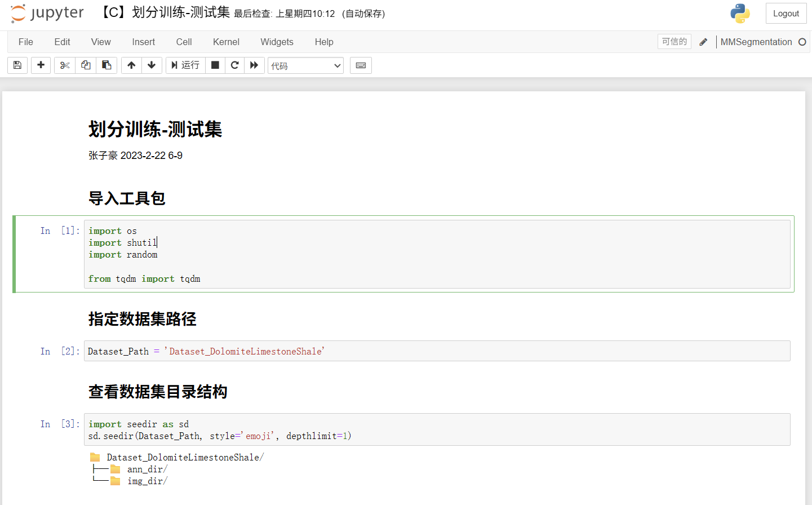Restart the kernel using the circular arrow icon
Screen dimensions: 812x505
click(x=234, y=65)
